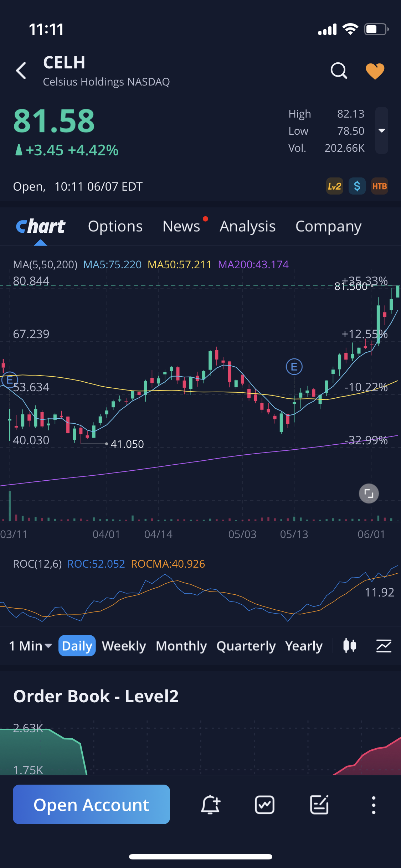Open the more options three-dot menu
The image size is (401, 868).
pyautogui.click(x=373, y=805)
